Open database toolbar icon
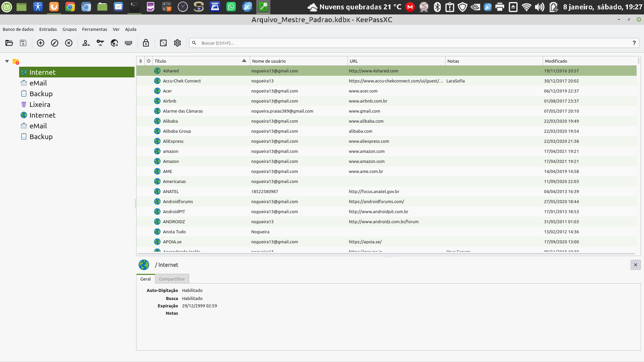The height and width of the screenshot is (362, 644). coord(9,43)
